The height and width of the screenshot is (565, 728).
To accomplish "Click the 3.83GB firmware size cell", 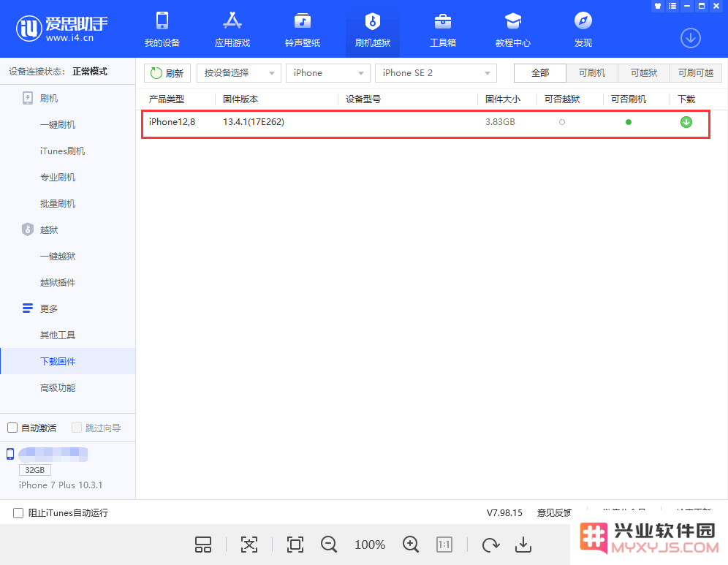I will coord(500,121).
